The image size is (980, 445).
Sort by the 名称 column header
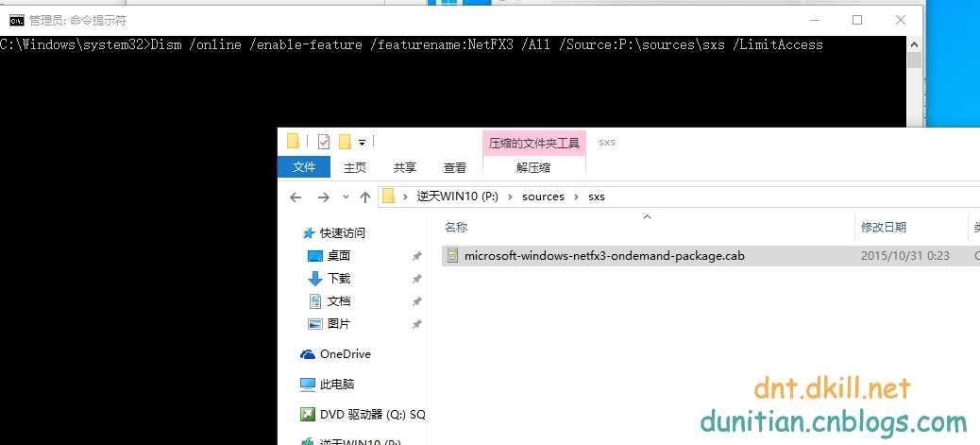tap(456, 227)
